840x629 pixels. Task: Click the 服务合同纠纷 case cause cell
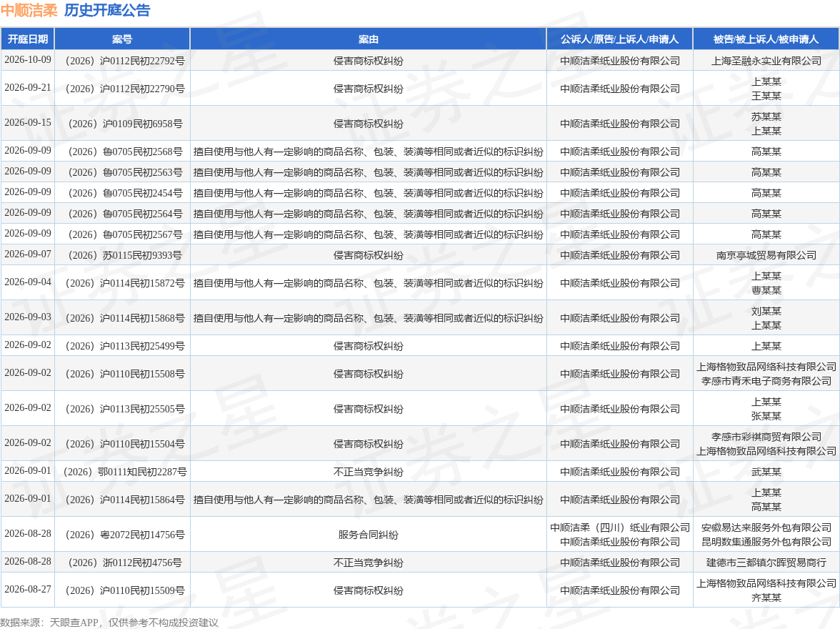pyautogui.click(x=368, y=535)
